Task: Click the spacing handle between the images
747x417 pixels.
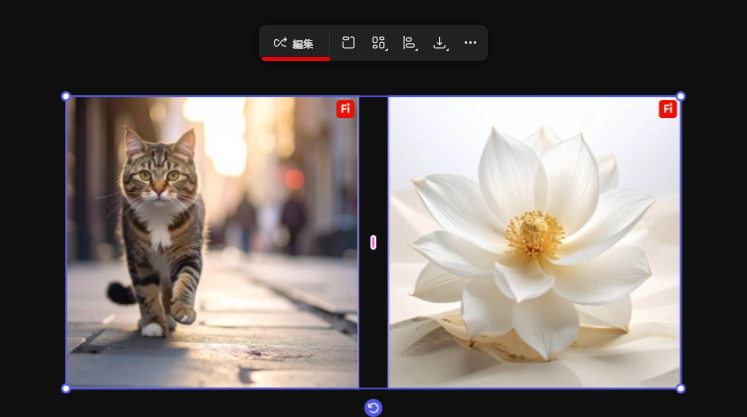Action: coord(373,243)
